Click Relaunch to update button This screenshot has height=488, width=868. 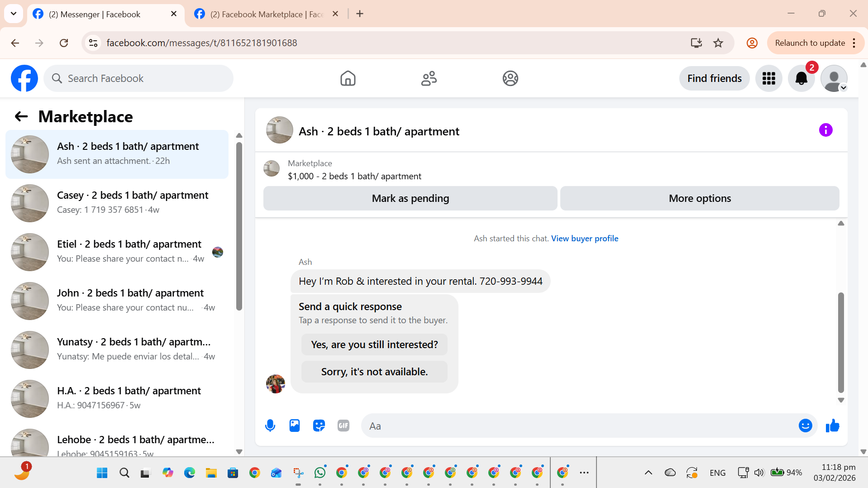pyautogui.click(x=810, y=43)
